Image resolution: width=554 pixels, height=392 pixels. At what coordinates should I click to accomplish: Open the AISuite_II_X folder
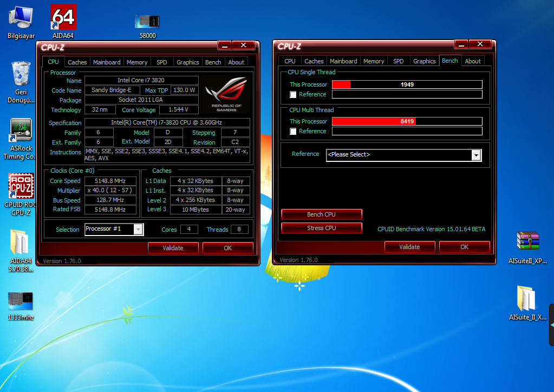click(x=527, y=303)
